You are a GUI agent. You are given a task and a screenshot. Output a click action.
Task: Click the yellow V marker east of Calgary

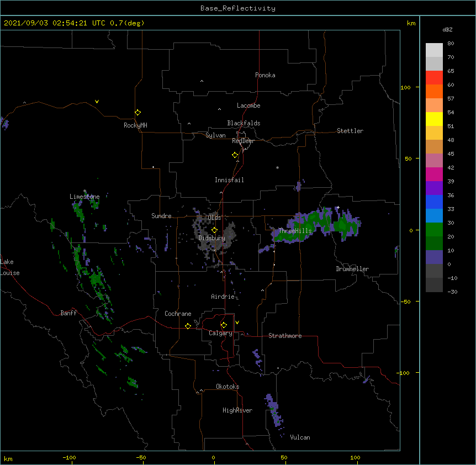tap(237, 323)
